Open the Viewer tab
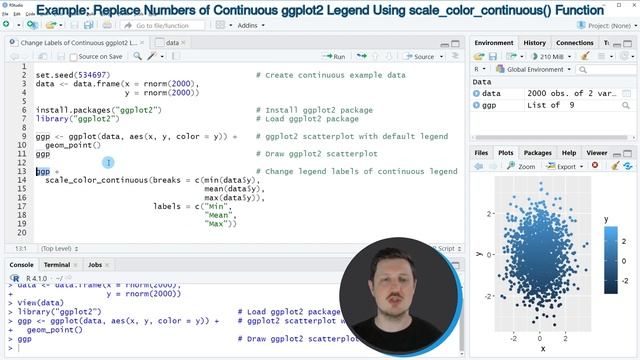Image resolution: width=640 pixels, height=360 pixels. 596,153
